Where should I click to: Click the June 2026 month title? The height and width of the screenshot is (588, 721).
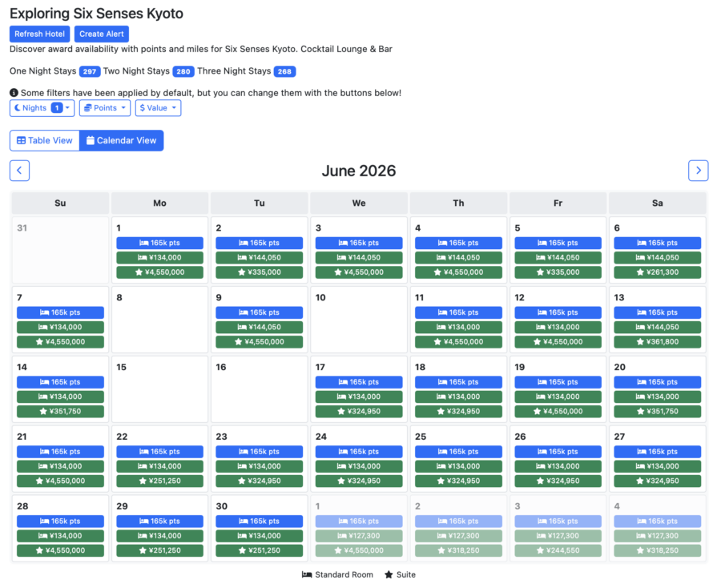tap(359, 171)
